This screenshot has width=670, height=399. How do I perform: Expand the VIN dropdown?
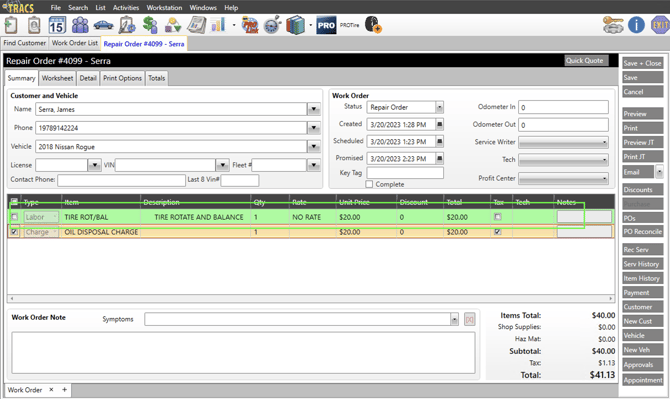point(222,165)
